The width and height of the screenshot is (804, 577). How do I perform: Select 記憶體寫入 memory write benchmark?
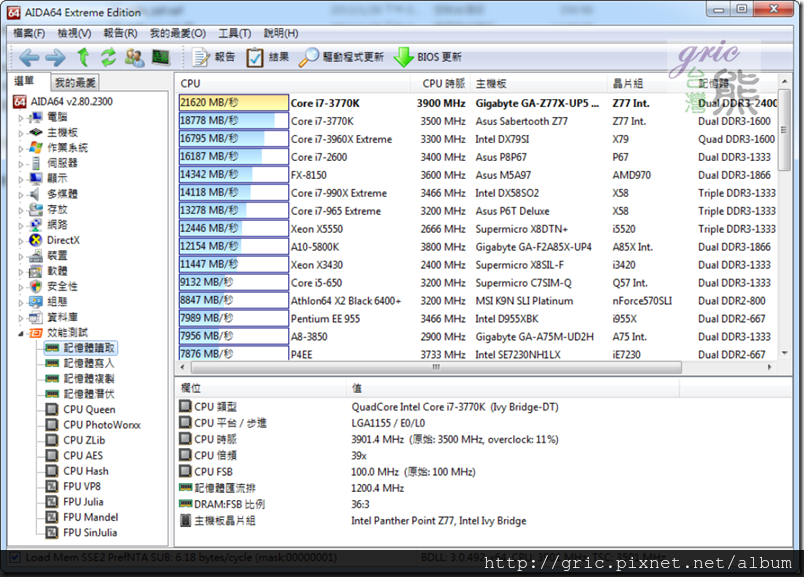[80, 364]
